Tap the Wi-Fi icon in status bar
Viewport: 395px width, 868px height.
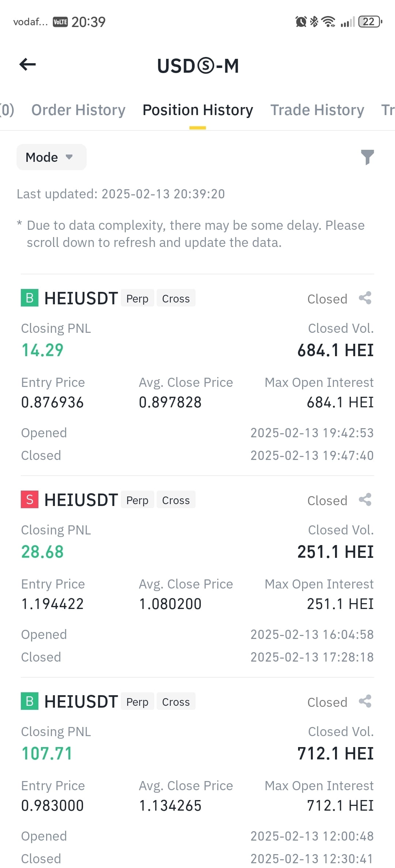pos(329,22)
